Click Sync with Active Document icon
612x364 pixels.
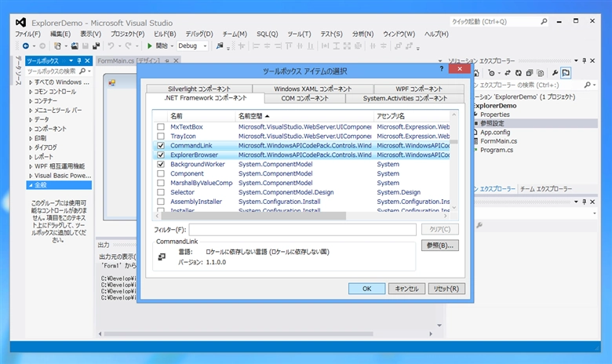tap(508, 73)
